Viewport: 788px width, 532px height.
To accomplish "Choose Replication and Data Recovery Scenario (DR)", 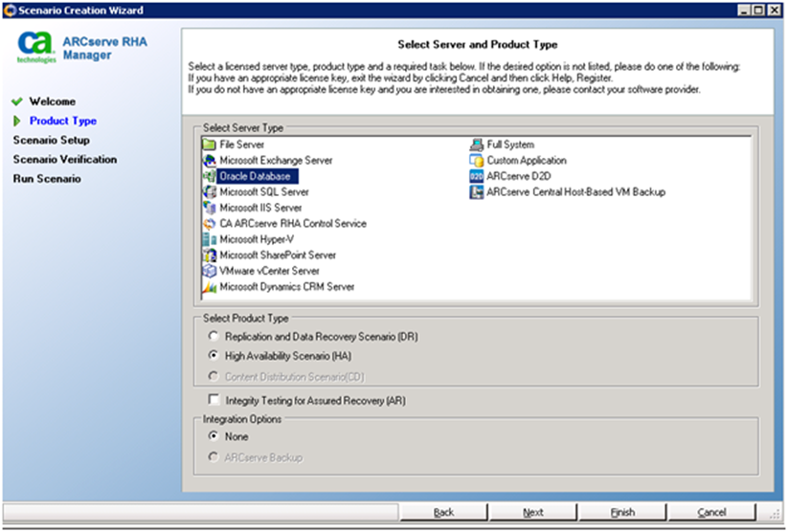I will [x=214, y=336].
